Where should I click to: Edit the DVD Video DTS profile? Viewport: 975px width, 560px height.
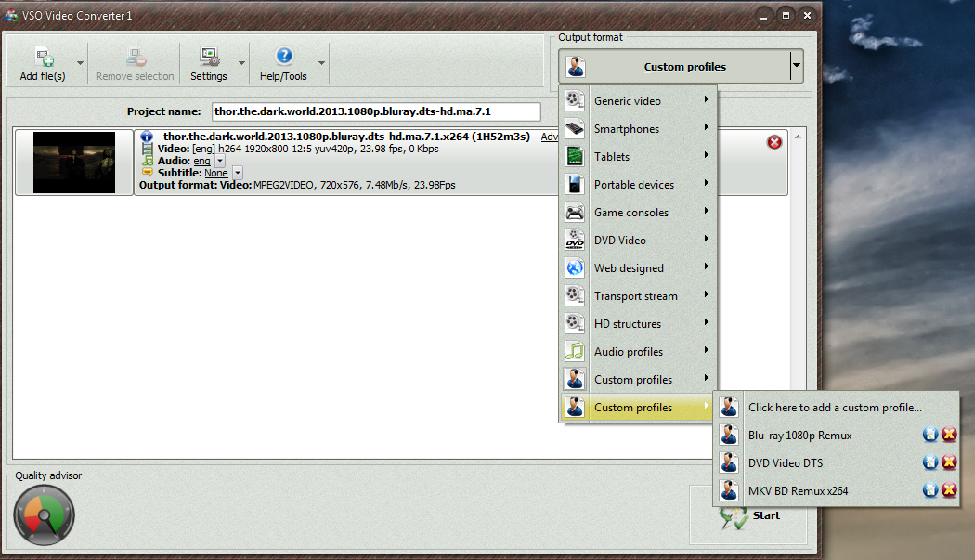click(x=930, y=462)
